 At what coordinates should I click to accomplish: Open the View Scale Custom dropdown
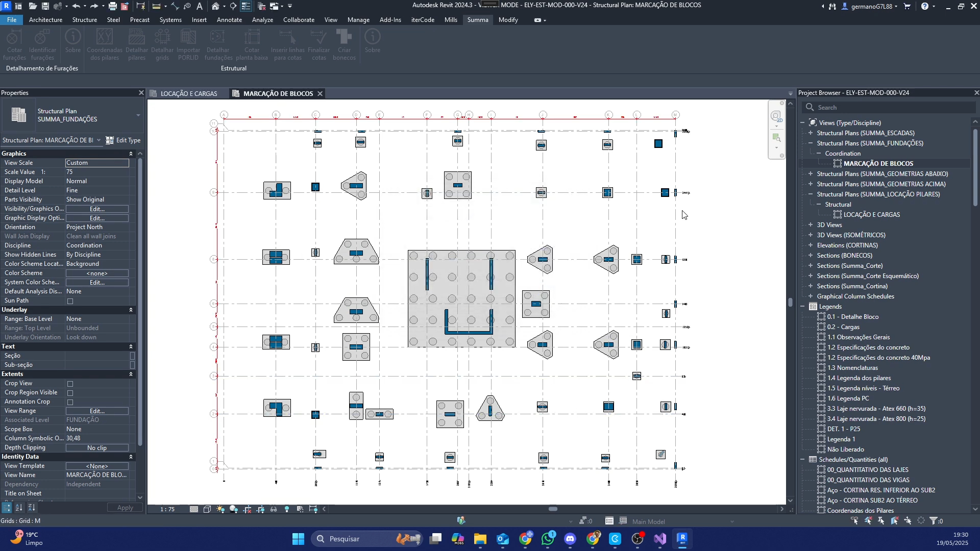point(97,163)
